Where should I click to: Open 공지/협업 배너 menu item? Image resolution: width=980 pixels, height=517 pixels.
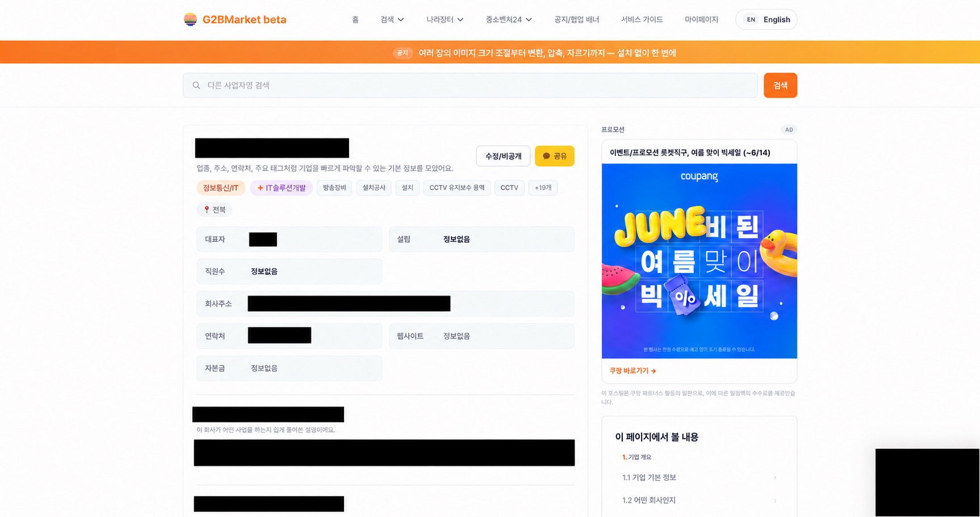point(576,19)
